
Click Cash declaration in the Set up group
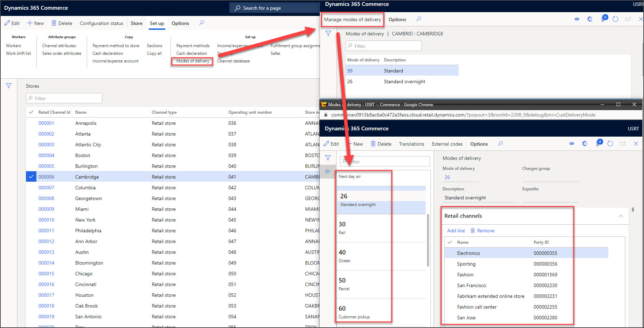point(191,53)
